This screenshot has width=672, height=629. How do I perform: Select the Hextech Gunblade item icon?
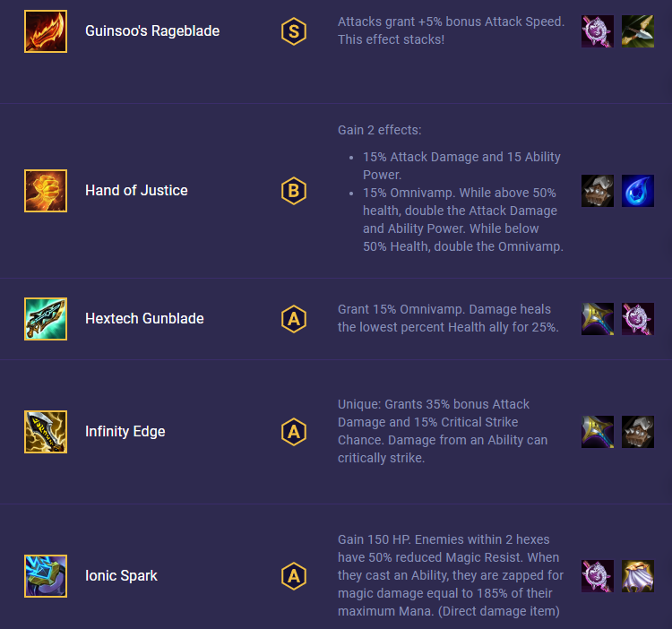tap(46, 319)
